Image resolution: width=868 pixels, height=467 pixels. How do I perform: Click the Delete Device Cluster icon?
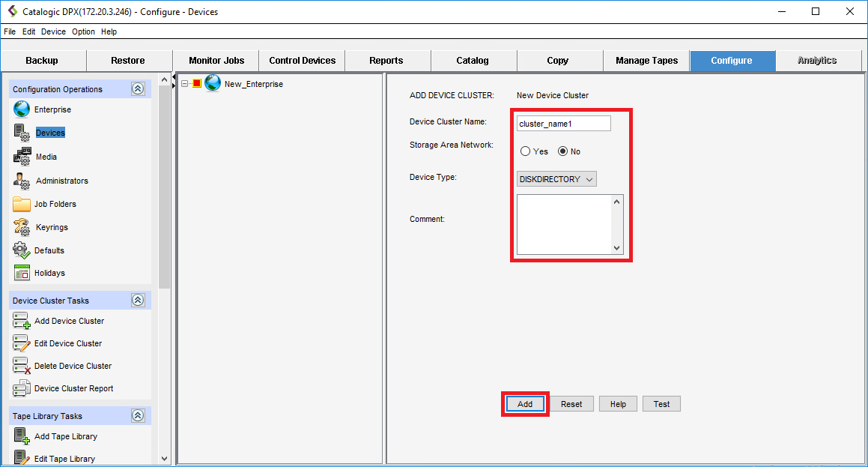[x=22, y=366]
